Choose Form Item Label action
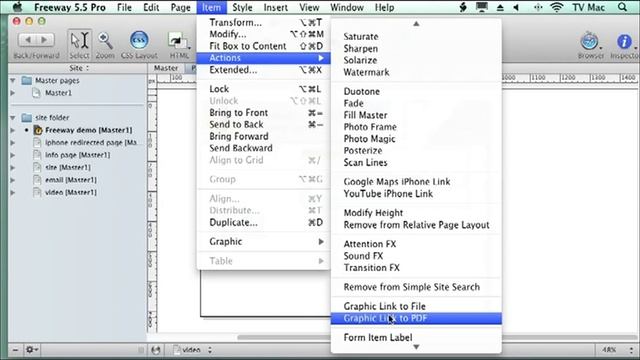Viewport: 640px width, 360px height. pyautogui.click(x=416, y=338)
